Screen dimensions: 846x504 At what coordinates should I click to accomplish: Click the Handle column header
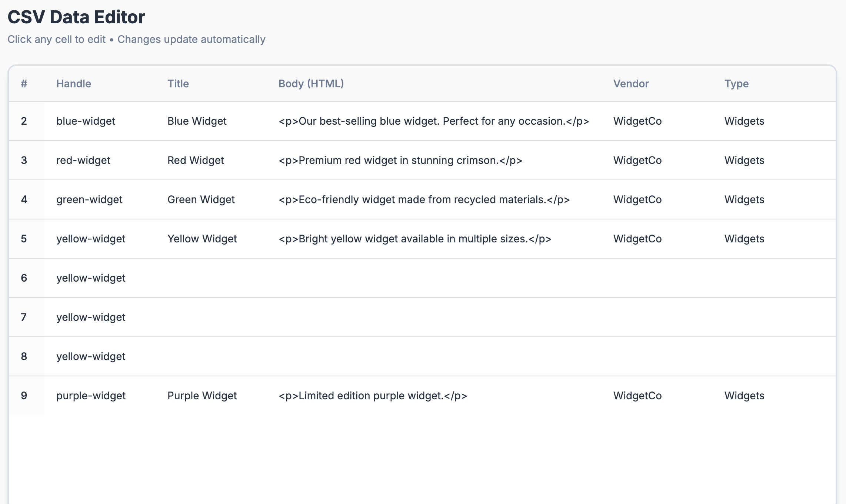click(74, 84)
